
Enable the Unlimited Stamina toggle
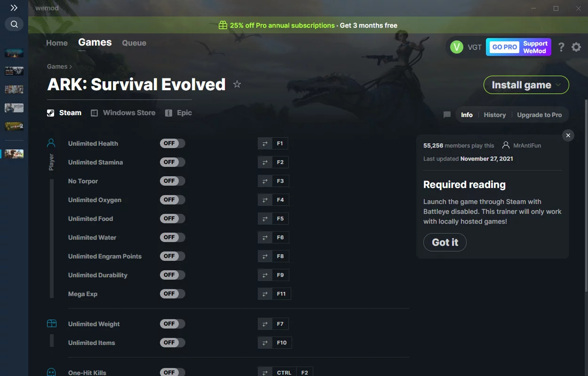pos(173,162)
